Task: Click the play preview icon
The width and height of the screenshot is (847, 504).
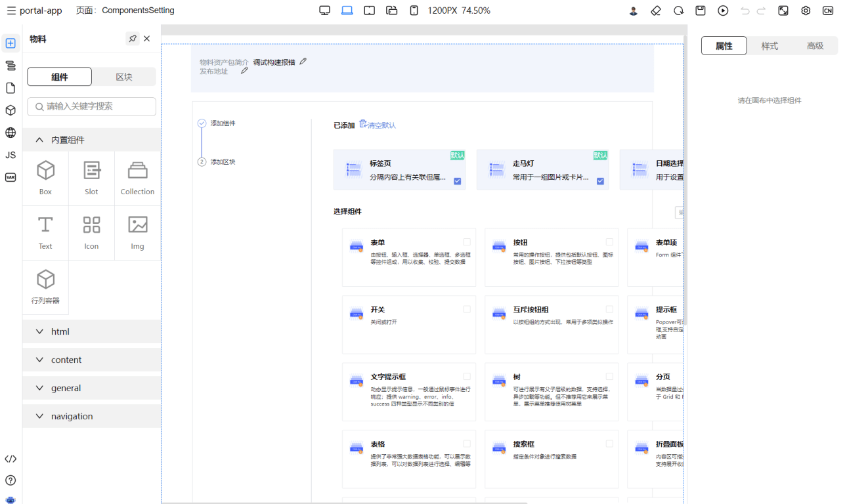Action: [x=722, y=10]
